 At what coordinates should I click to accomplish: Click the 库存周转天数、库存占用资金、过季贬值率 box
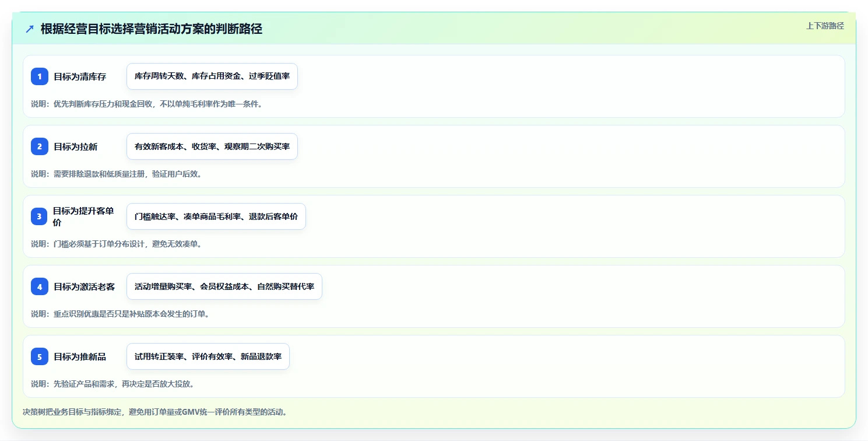pyautogui.click(x=212, y=76)
